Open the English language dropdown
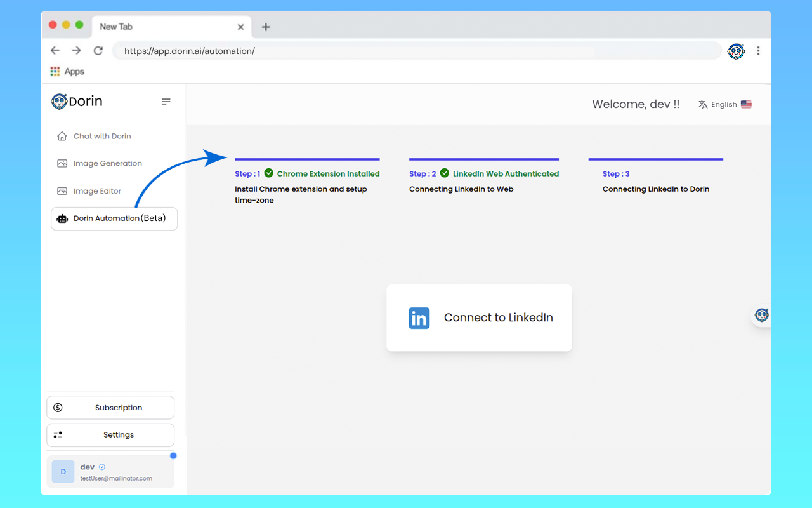Viewport: 812px width, 508px height. [x=724, y=105]
